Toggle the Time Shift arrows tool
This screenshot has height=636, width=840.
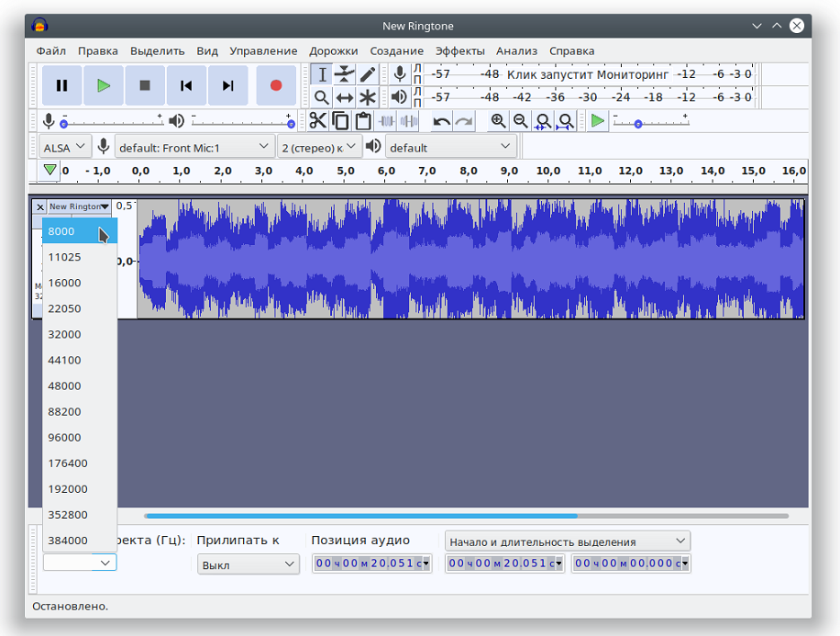[x=345, y=97]
